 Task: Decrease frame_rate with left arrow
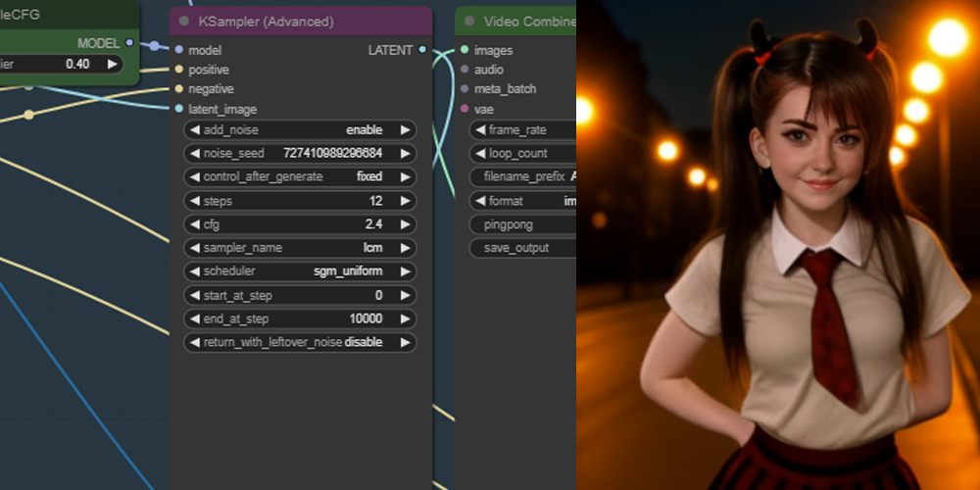(480, 130)
